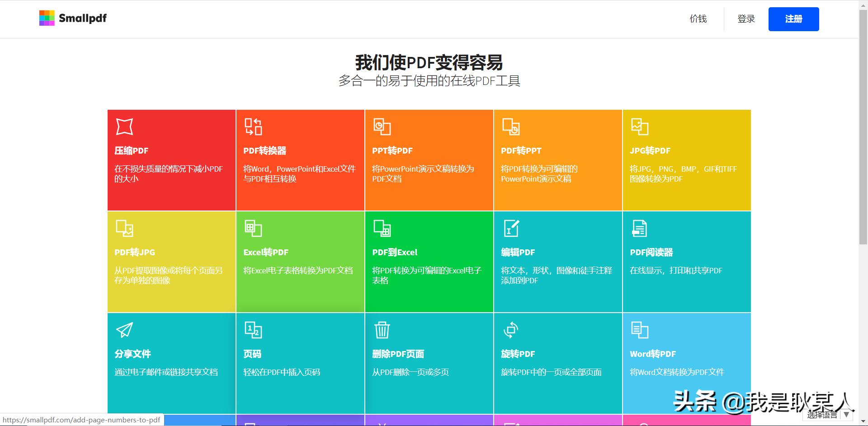This screenshot has width=868, height=426.
Task: Click heading 我们使PDF变得容易
Action: [429, 62]
